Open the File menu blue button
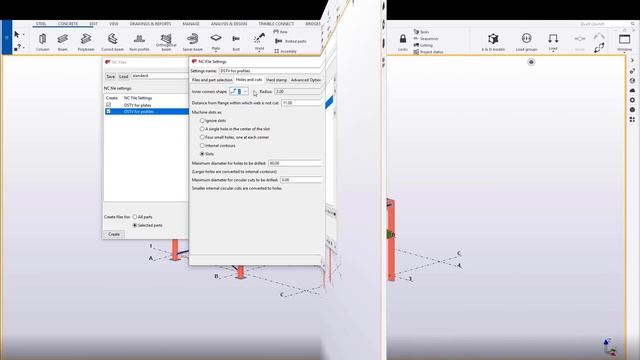Image resolution: width=640 pixels, height=360 pixels. (6, 37)
